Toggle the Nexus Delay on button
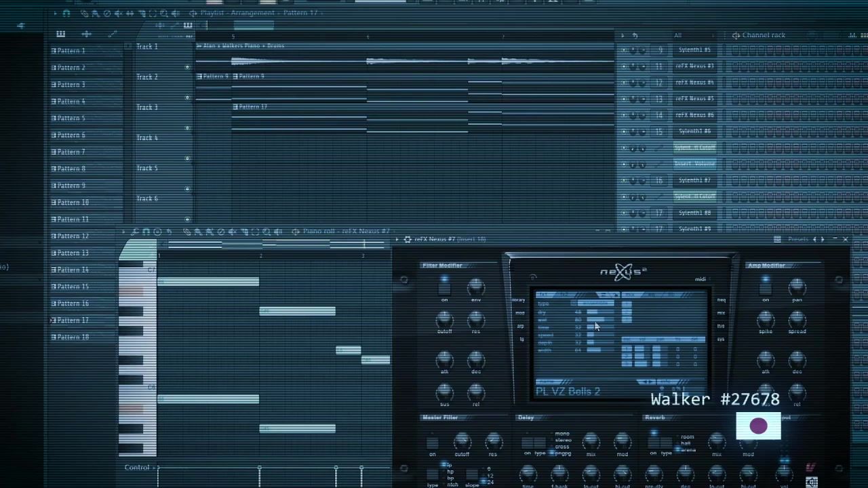The width and height of the screenshot is (868, 488). tap(527, 443)
